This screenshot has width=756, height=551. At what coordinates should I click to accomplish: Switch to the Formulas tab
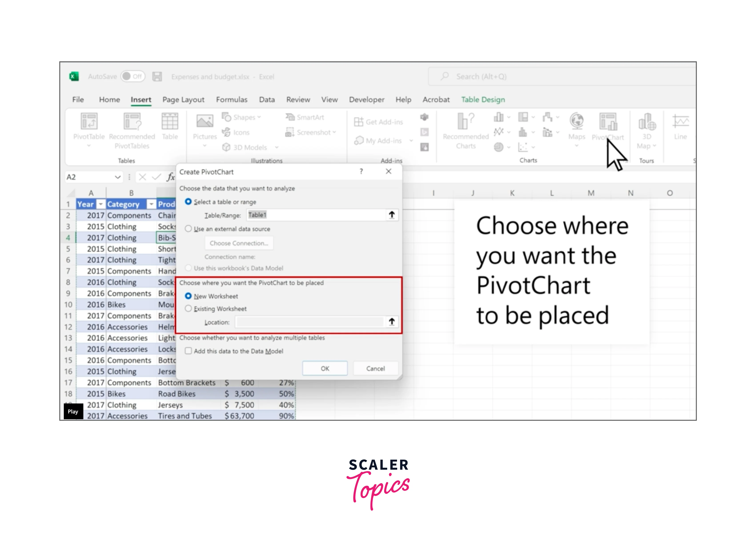(x=232, y=100)
